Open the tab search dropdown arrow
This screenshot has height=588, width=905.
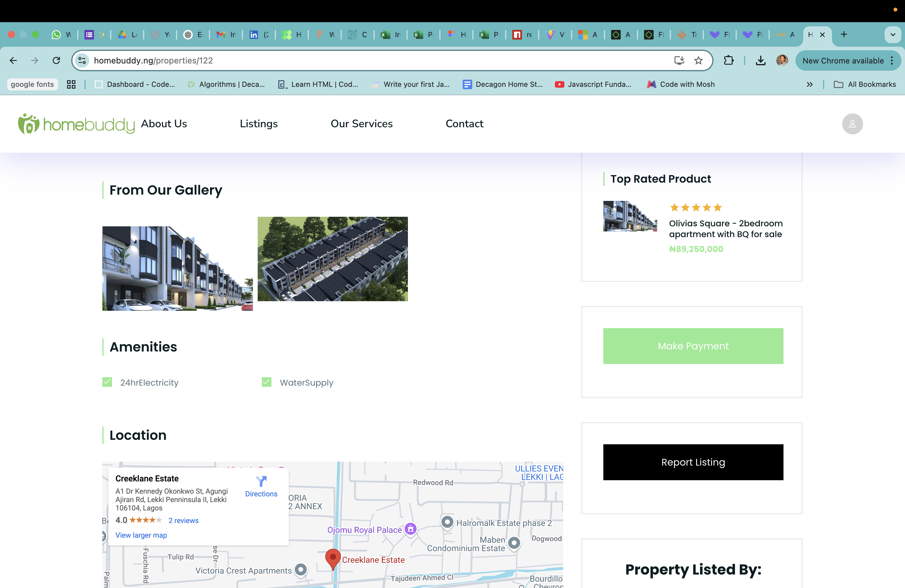[x=892, y=35]
